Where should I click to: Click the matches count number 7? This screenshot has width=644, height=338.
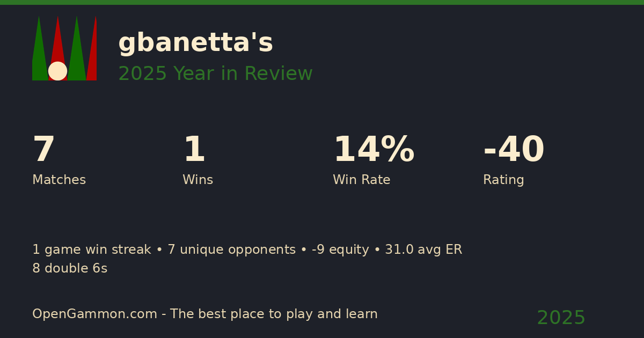44,150
